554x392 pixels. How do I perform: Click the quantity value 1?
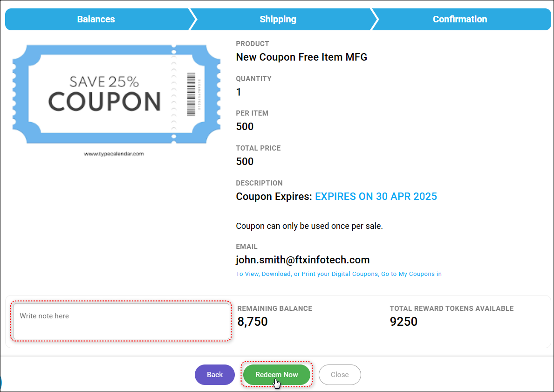[239, 92]
